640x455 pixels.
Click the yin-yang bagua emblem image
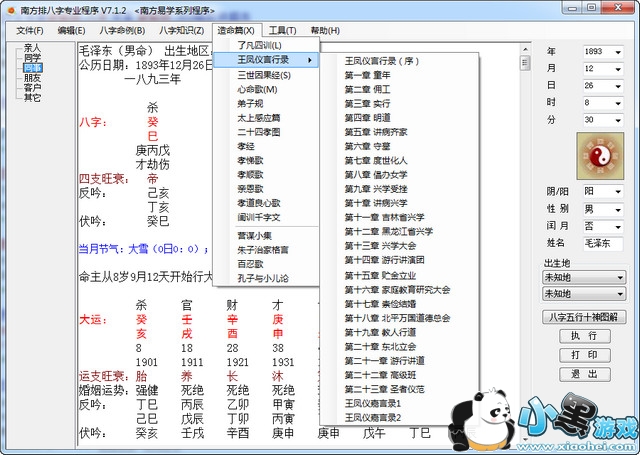[600, 156]
